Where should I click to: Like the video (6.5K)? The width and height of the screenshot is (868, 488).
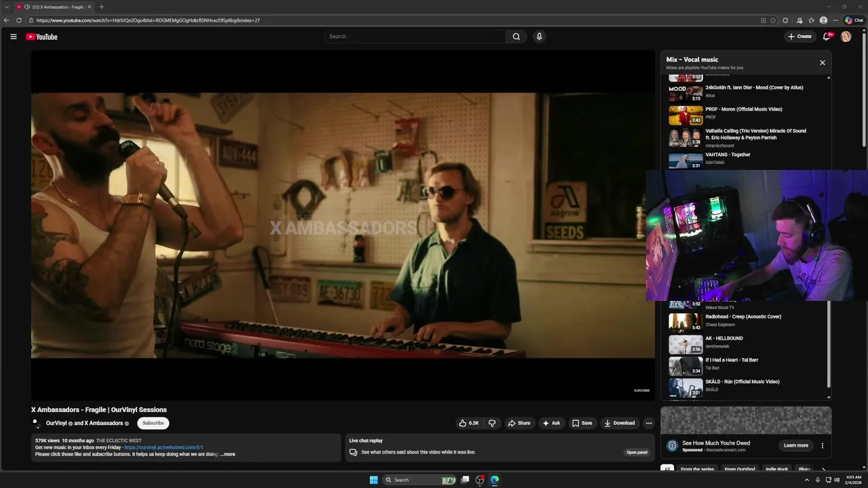pos(469,423)
